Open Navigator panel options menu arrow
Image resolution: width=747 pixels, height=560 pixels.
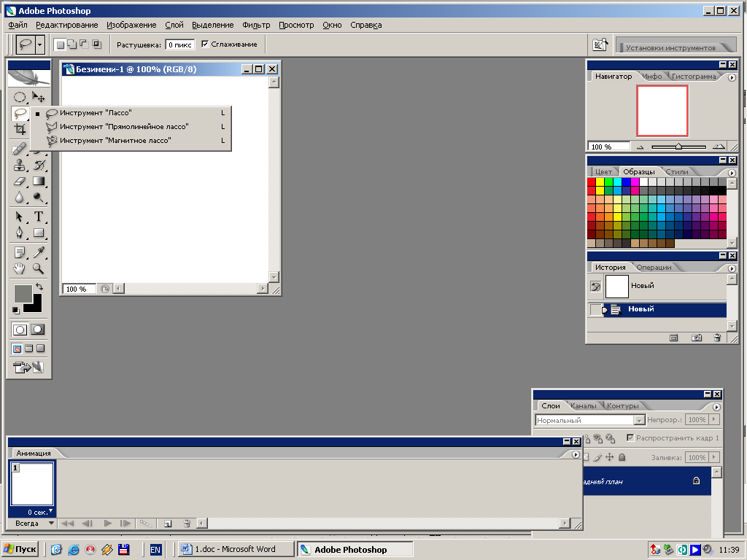(732, 77)
